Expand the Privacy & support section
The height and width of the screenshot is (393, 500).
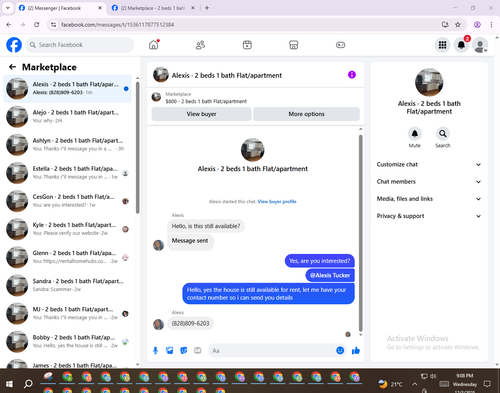click(x=429, y=216)
